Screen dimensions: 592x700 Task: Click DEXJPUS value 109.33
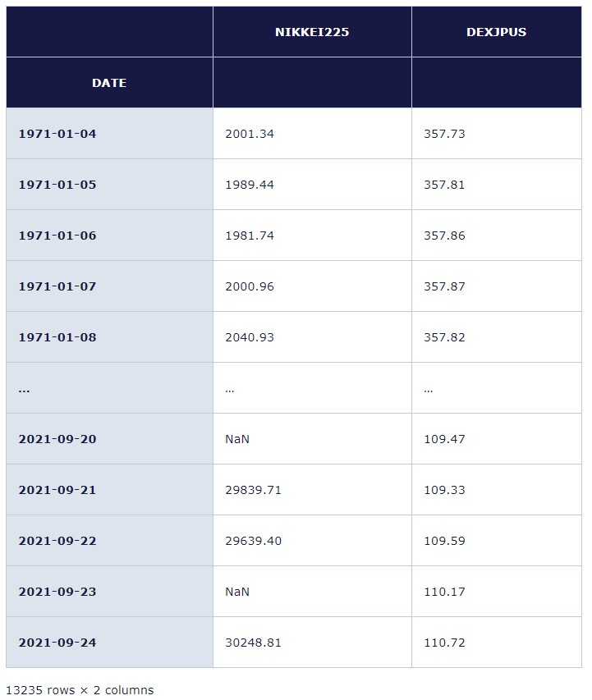444,490
